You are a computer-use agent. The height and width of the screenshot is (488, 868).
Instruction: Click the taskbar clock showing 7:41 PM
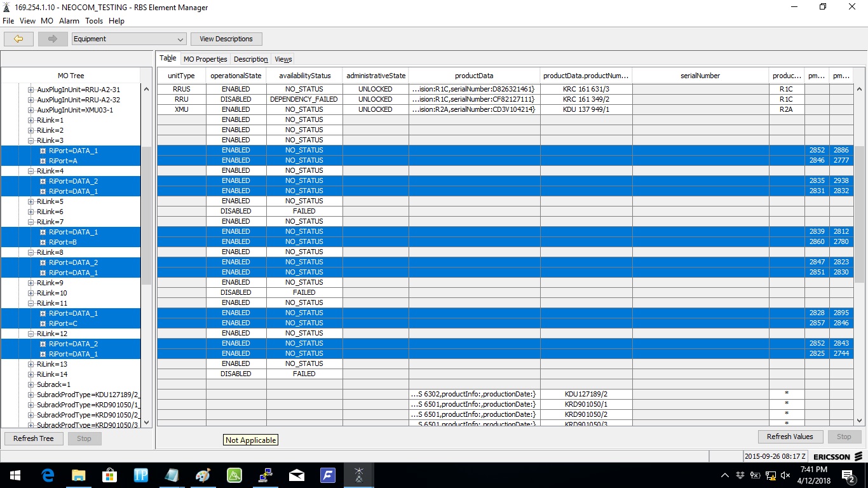point(815,475)
